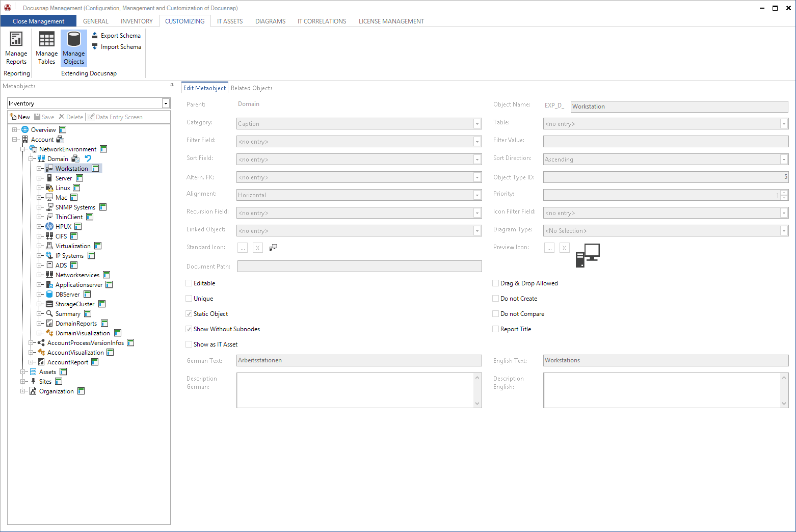This screenshot has width=796, height=532.
Task: Click Data Entry Screen button
Action: (115, 117)
